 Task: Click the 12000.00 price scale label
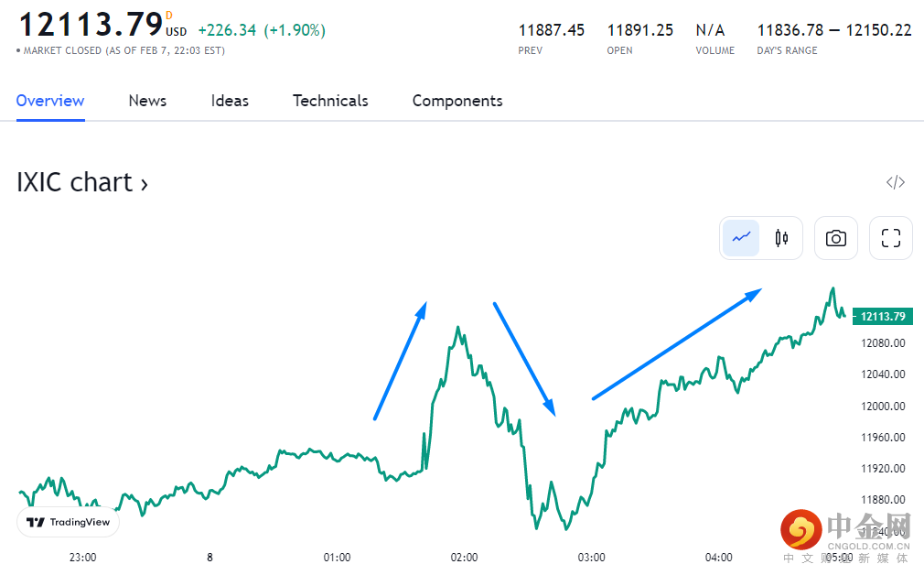[883, 406]
